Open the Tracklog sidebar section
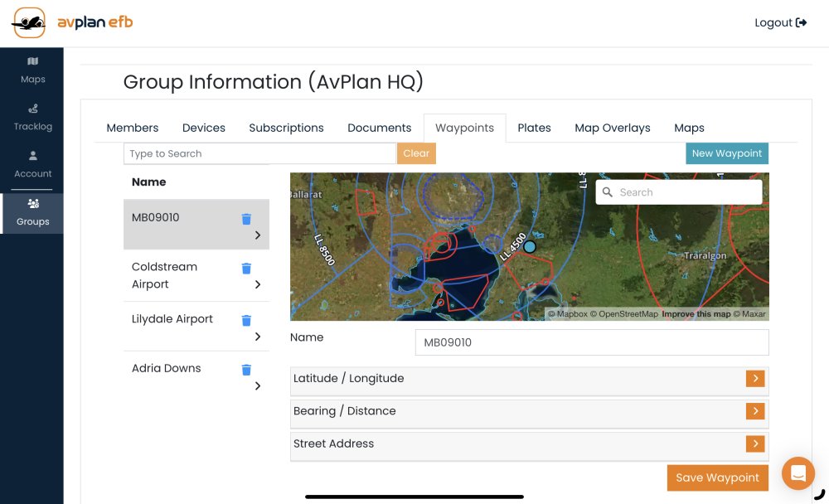The height and width of the screenshot is (504, 829). click(x=33, y=118)
